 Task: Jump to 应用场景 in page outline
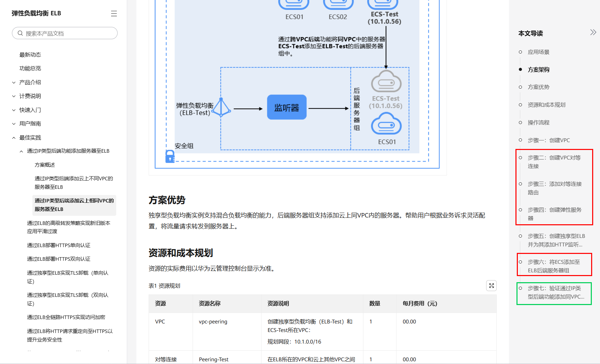538,52
